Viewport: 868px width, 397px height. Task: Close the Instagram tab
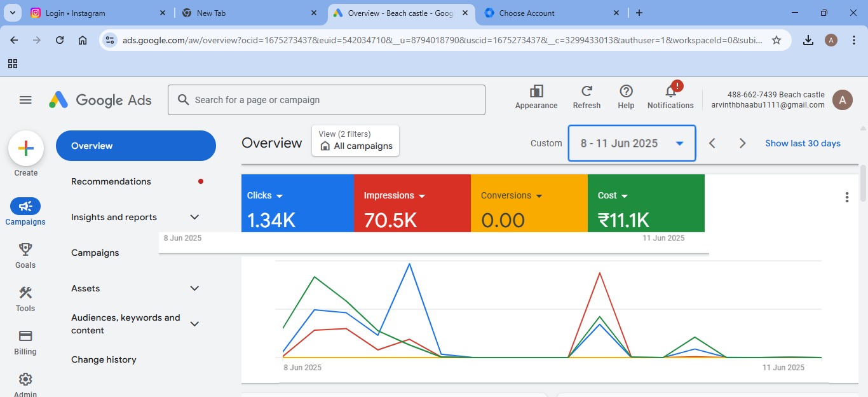pyautogui.click(x=163, y=13)
